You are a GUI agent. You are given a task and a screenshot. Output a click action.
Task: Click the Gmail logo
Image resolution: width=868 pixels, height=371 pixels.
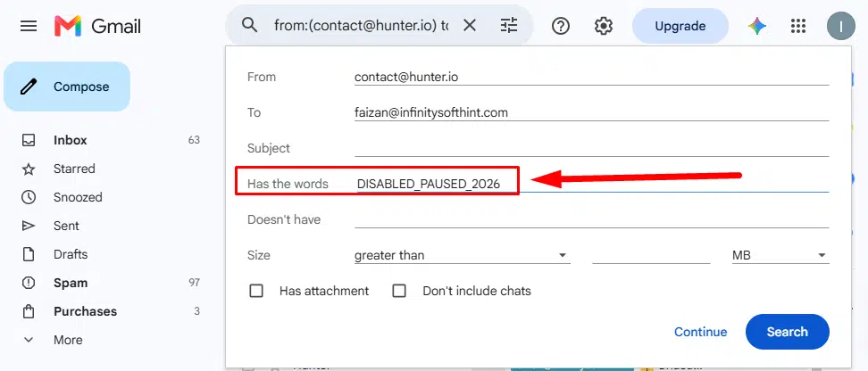pyautogui.click(x=97, y=26)
